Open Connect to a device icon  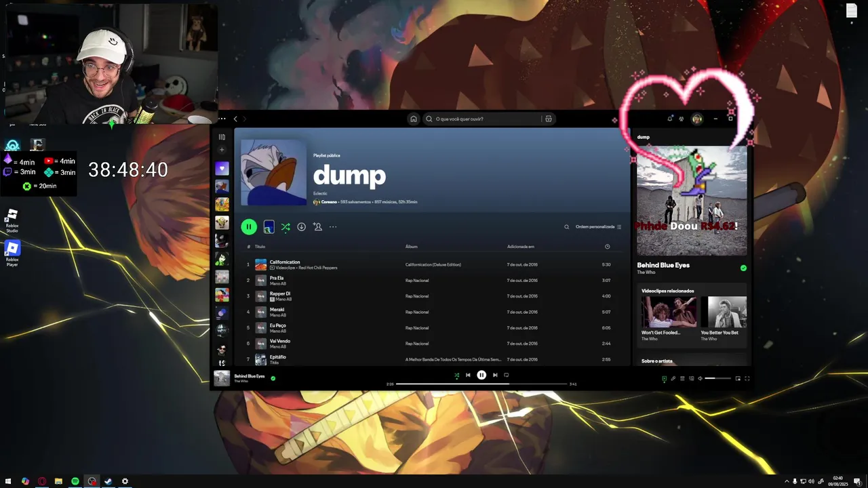(x=691, y=378)
